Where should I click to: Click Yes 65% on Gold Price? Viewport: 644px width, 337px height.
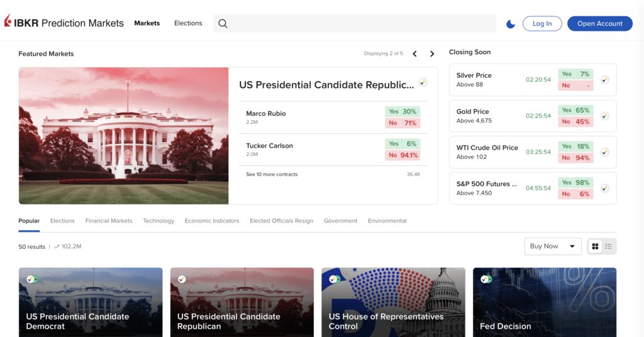575,110
